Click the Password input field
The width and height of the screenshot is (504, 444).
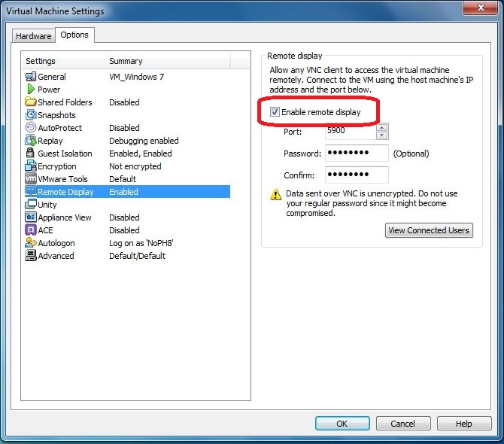pos(357,153)
